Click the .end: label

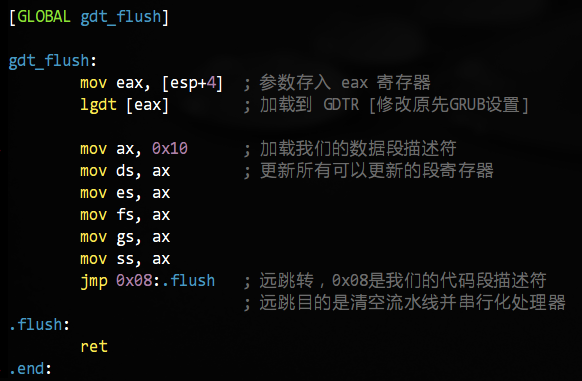tap(30, 369)
